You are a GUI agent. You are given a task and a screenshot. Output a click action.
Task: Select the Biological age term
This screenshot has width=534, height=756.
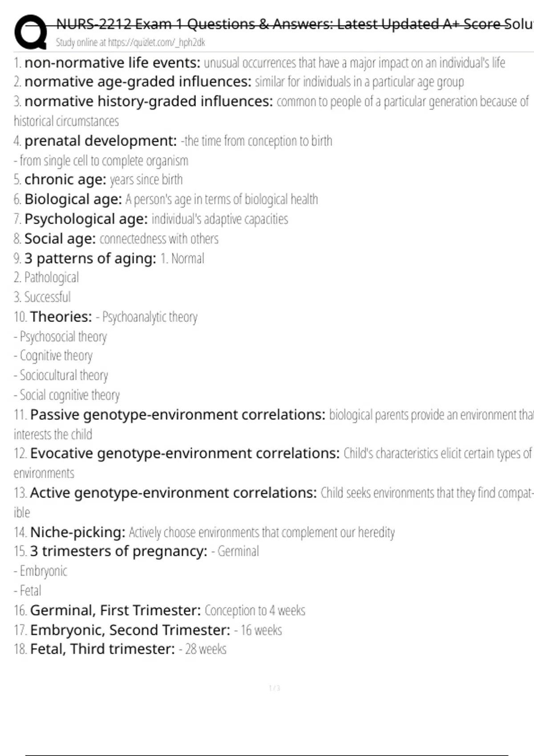coord(73,199)
